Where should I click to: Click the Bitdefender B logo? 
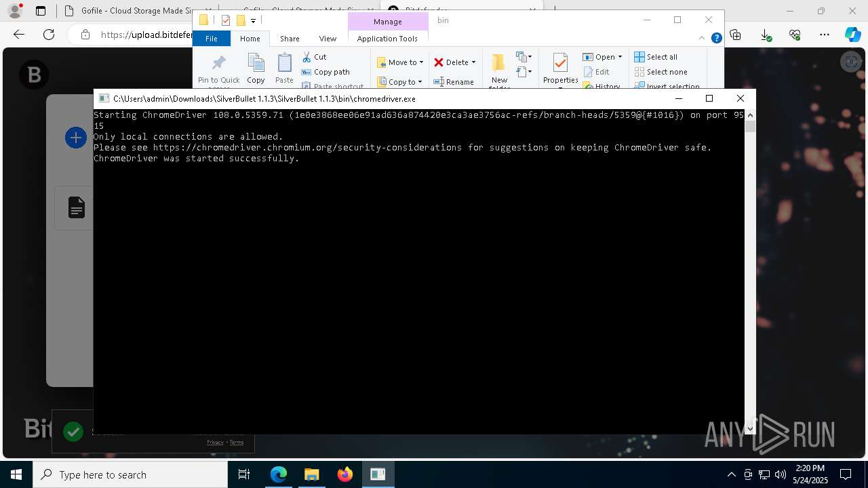coord(34,74)
